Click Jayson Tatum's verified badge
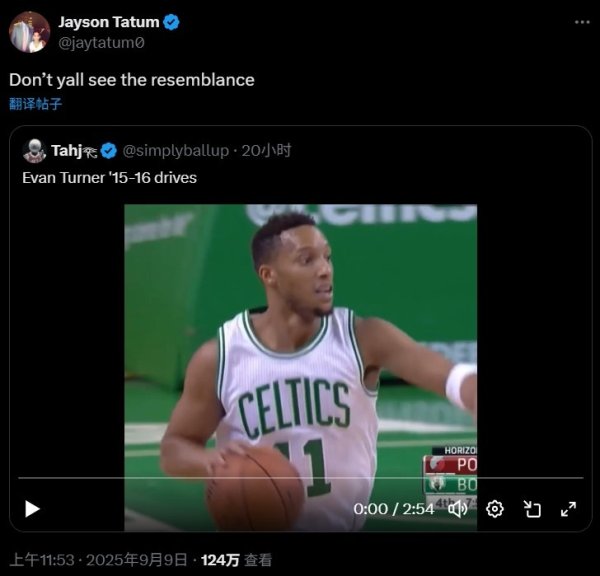Viewport: 600px width, 576px height. (x=172, y=22)
